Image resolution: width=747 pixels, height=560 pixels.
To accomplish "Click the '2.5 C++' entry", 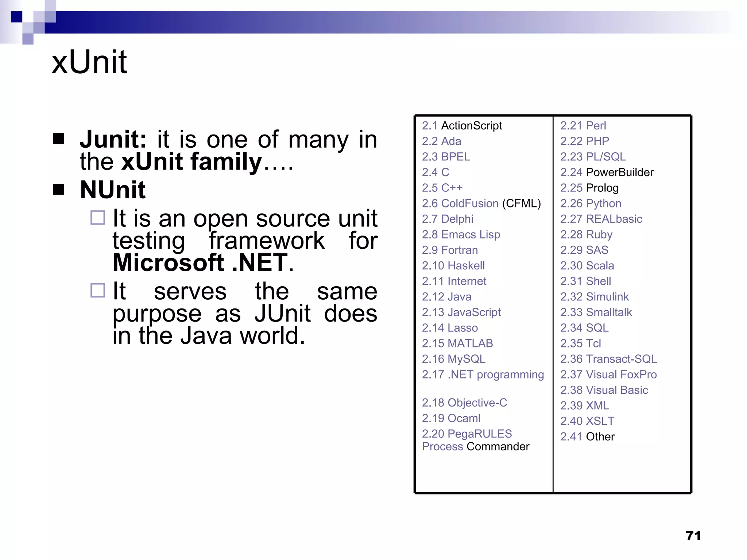I will coord(442,188).
